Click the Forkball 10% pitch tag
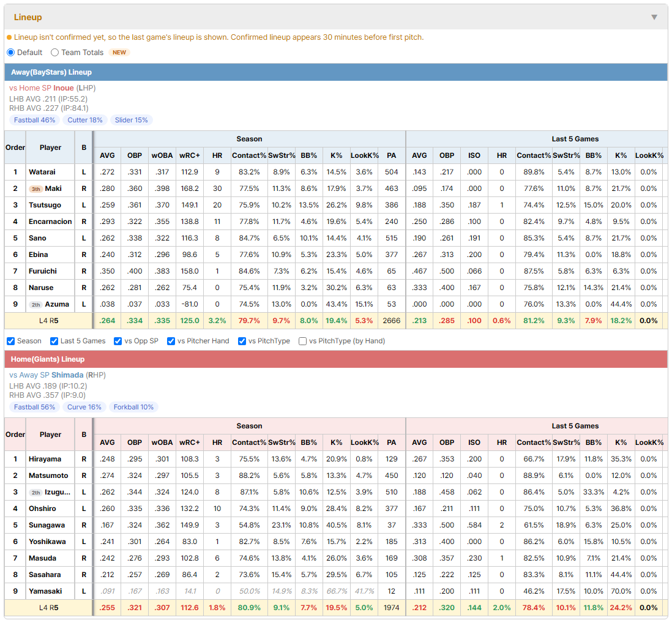Viewport: 672px width, 623px height. tap(133, 407)
